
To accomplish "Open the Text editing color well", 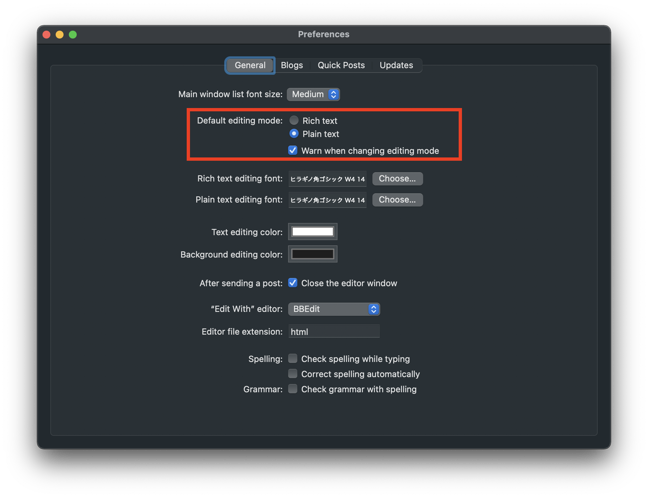I will point(313,232).
